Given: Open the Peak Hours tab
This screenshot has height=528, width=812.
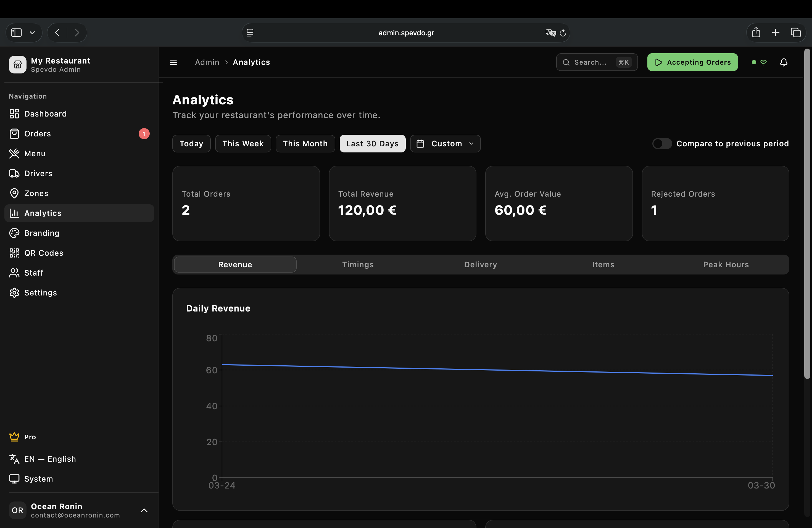Looking at the screenshot, I should 726,264.
